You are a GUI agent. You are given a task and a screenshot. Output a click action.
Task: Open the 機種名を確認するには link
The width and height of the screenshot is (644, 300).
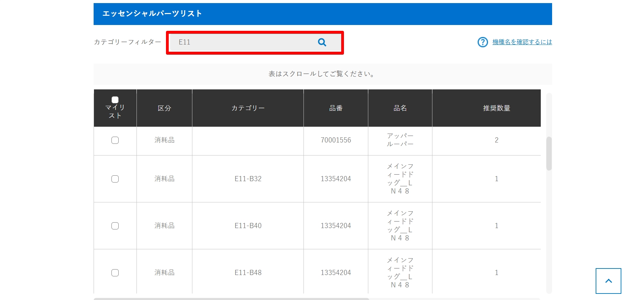tap(522, 42)
